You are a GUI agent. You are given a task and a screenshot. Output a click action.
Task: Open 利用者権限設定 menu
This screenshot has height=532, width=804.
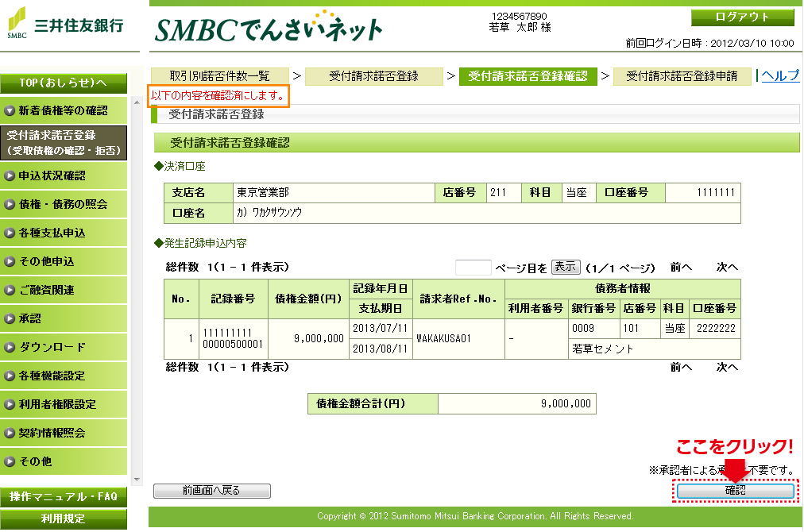click(x=63, y=404)
